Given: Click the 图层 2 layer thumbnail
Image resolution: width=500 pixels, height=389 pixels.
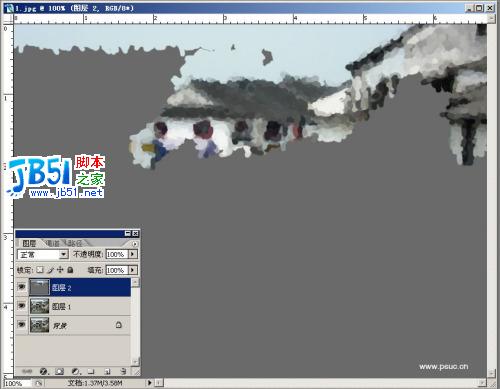Looking at the screenshot, I should point(39,287).
